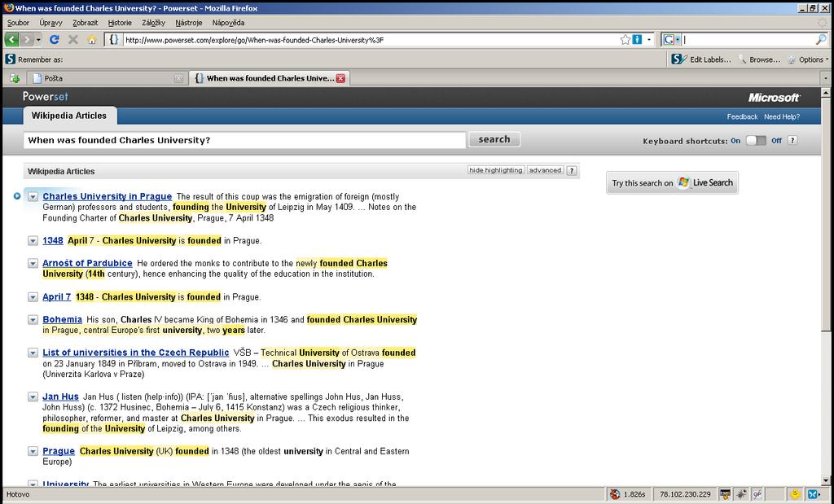
Task: Expand the Charles University in Prague result
Action: click(33, 197)
